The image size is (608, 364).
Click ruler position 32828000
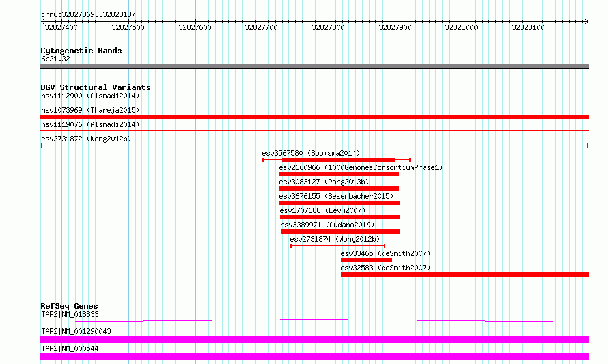pos(461,27)
